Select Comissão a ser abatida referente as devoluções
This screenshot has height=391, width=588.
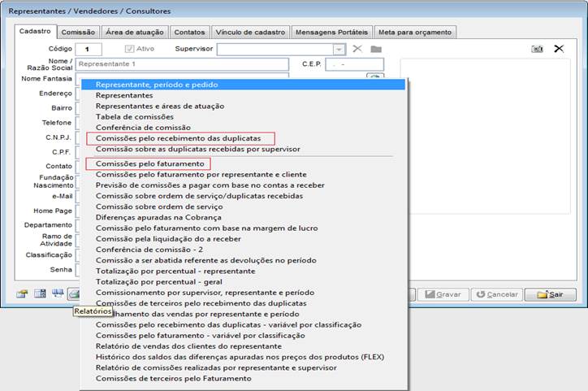coord(244,260)
